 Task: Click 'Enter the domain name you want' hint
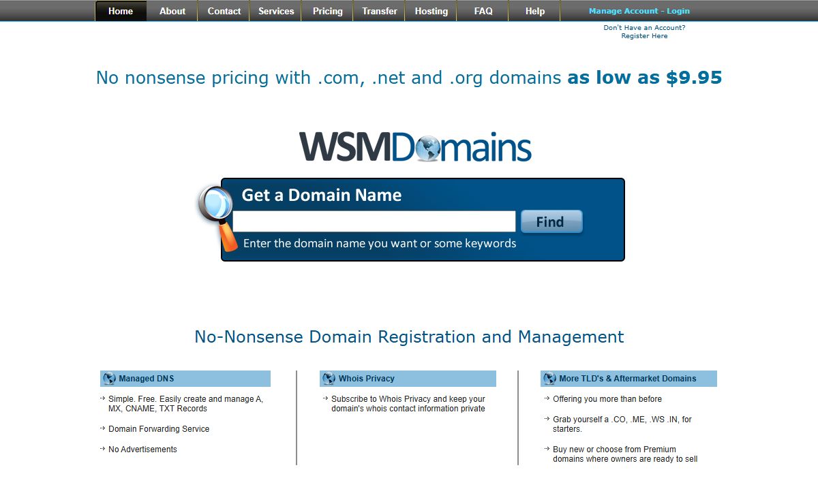tap(380, 243)
